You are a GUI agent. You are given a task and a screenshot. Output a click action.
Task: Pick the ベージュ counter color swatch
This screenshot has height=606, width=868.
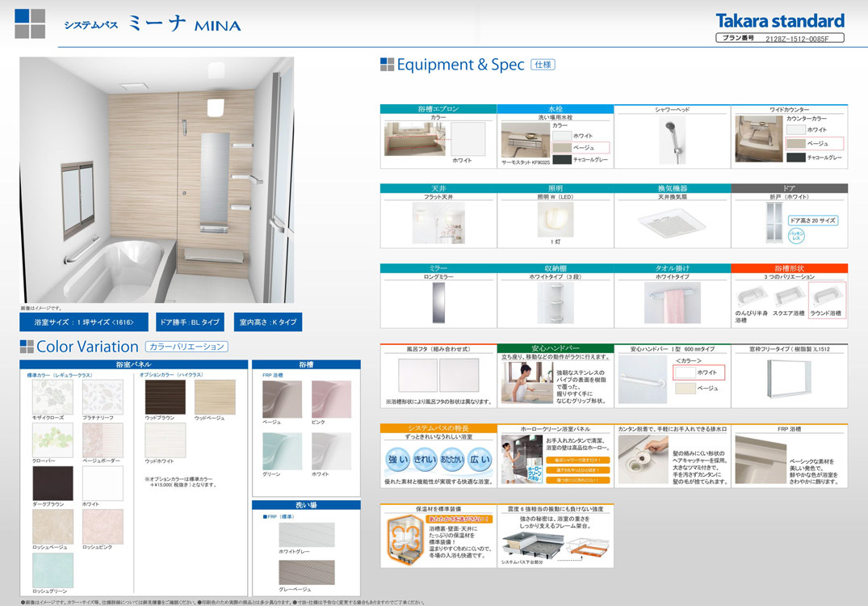click(x=796, y=144)
